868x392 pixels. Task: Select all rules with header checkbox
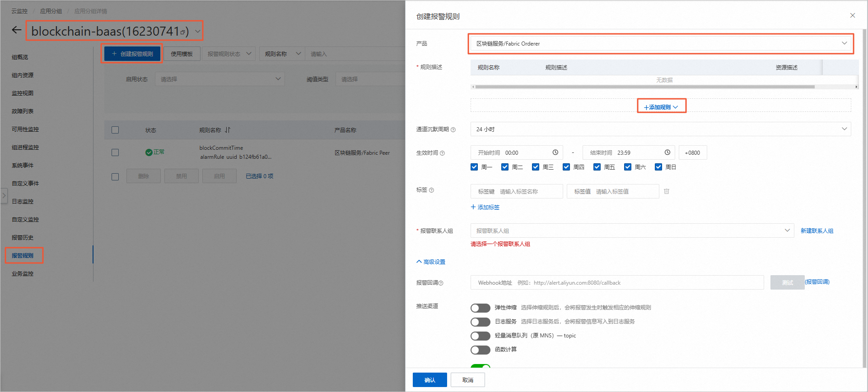115,130
